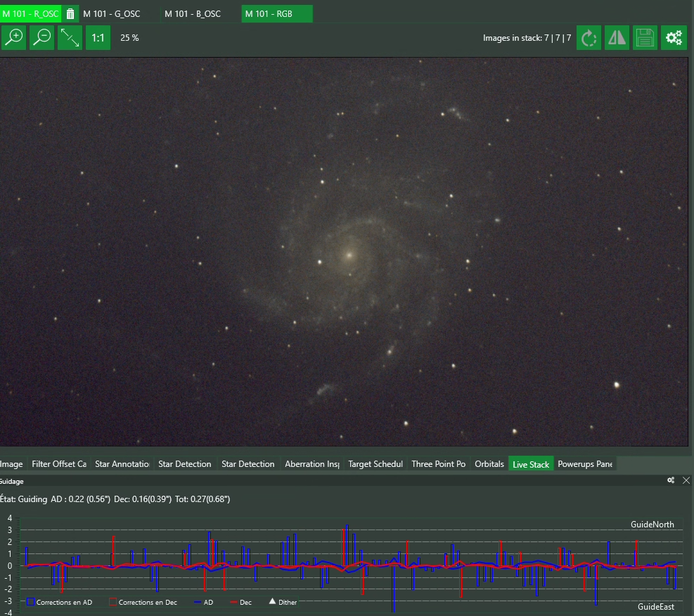Click the zoom in magnifier icon

click(x=13, y=37)
